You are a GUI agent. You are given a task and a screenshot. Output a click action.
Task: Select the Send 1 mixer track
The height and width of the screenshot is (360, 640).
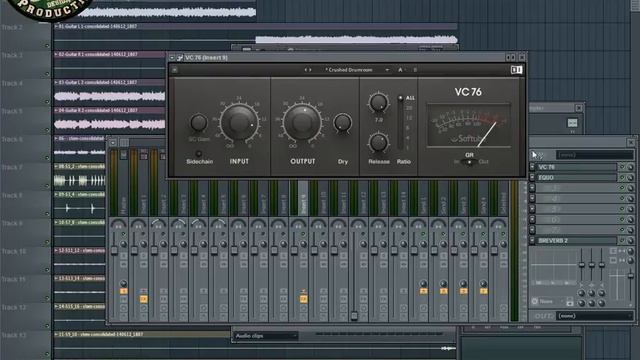pyautogui.click(x=423, y=198)
